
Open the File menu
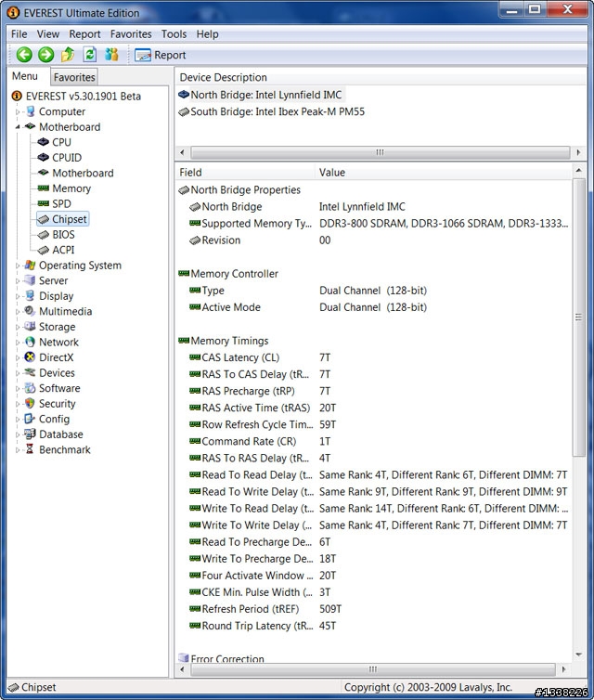point(19,34)
